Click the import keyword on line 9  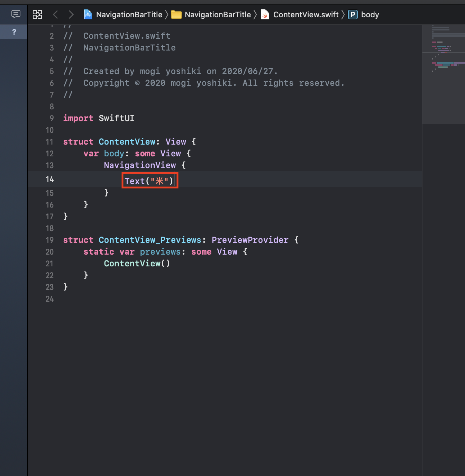[78, 118]
